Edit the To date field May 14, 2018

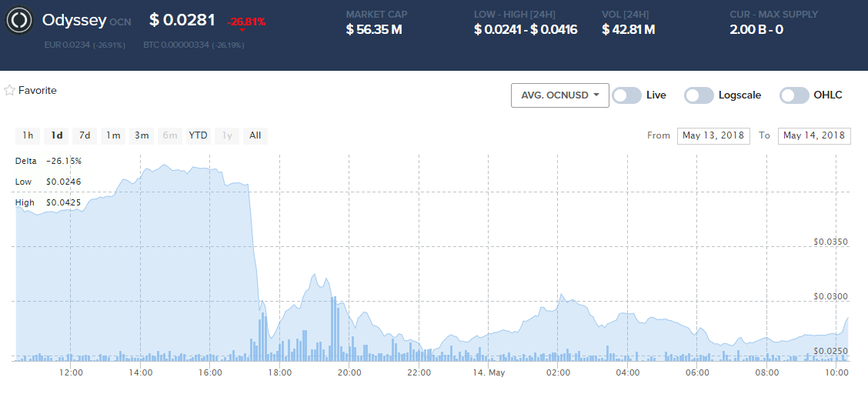[814, 135]
